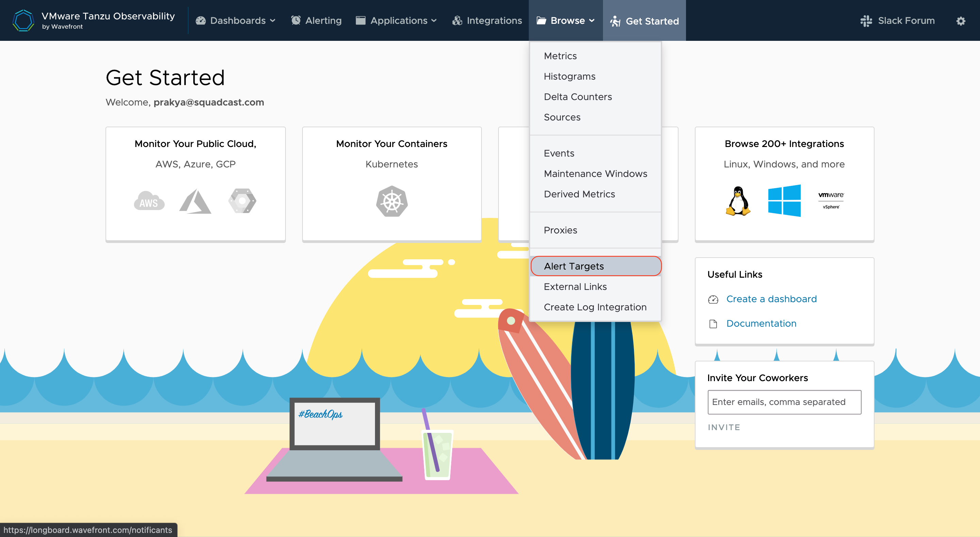Open the settings gear icon
Image resolution: width=980 pixels, height=537 pixels.
coord(961,21)
